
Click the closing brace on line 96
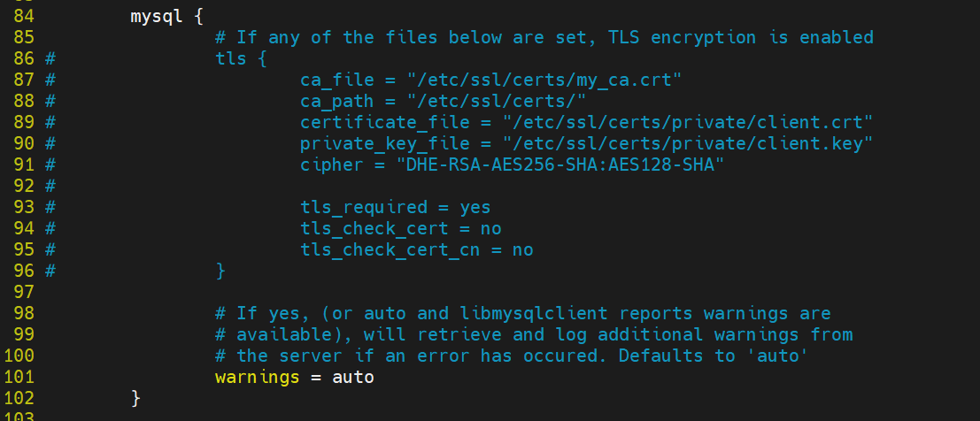click(220, 272)
